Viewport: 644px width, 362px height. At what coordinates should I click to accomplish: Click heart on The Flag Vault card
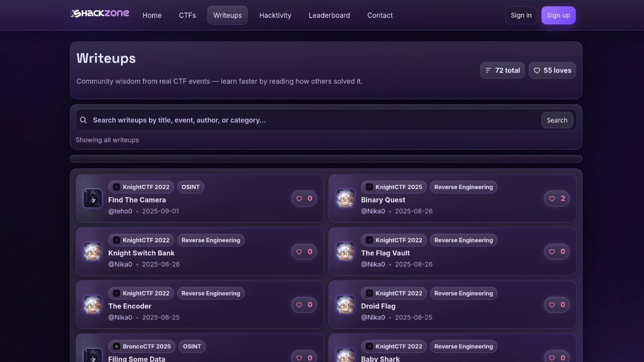[552, 252]
